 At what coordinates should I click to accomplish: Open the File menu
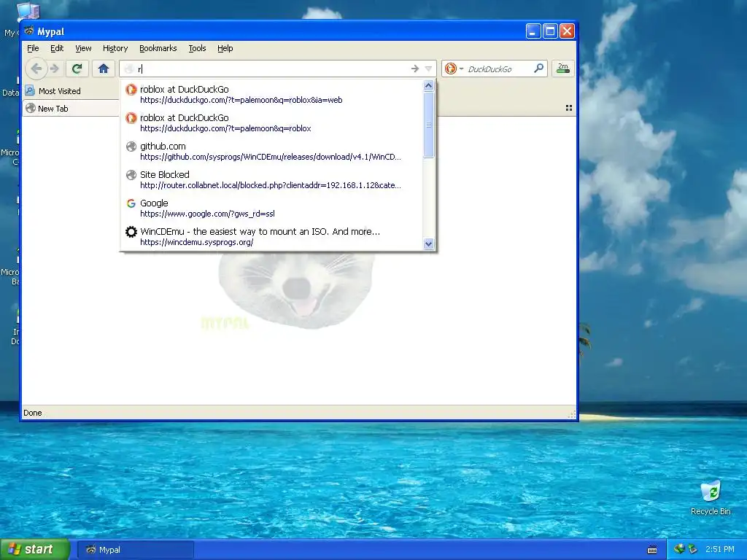tap(33, 48)
